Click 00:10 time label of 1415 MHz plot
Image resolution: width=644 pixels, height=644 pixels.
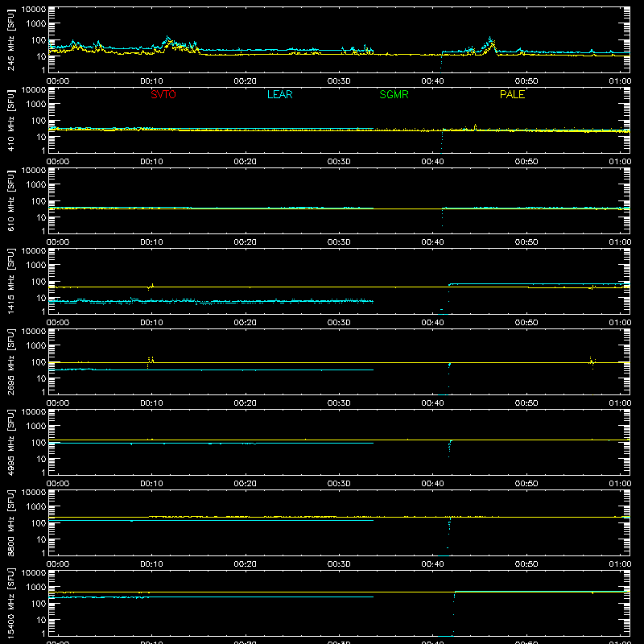coord(151,323)
